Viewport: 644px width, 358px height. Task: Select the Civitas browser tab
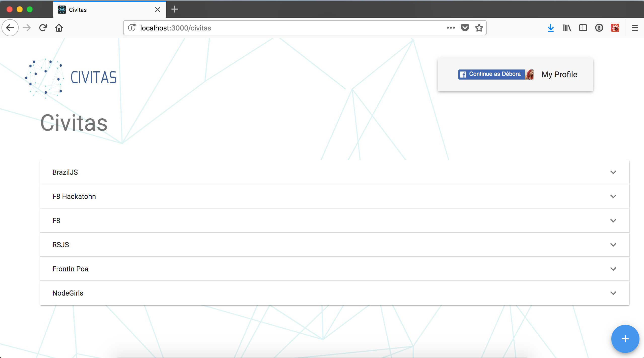coord(106,10)
